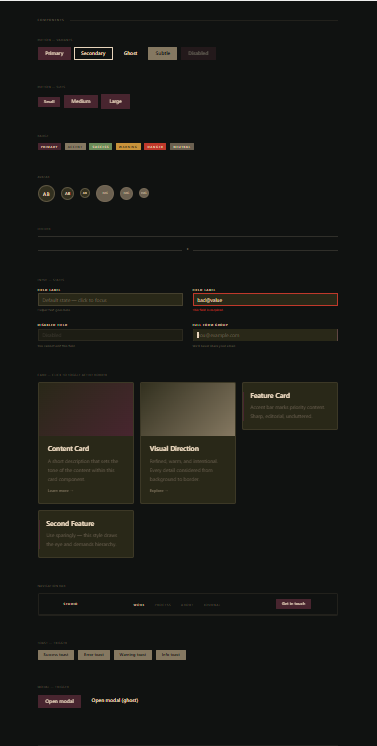Click the maroon Open modal button
Screen dimensions: 377x746
coord(60,702)
